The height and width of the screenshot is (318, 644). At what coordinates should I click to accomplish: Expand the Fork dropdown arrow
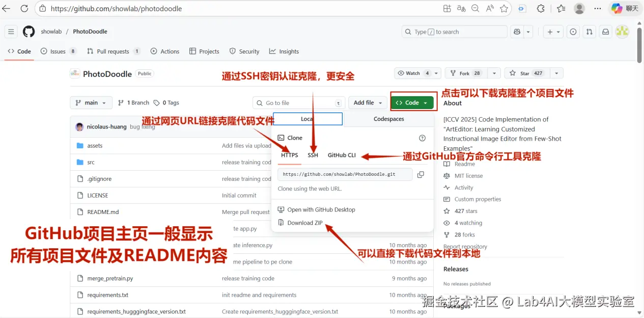pyautogui.click(x=494, y=73)
